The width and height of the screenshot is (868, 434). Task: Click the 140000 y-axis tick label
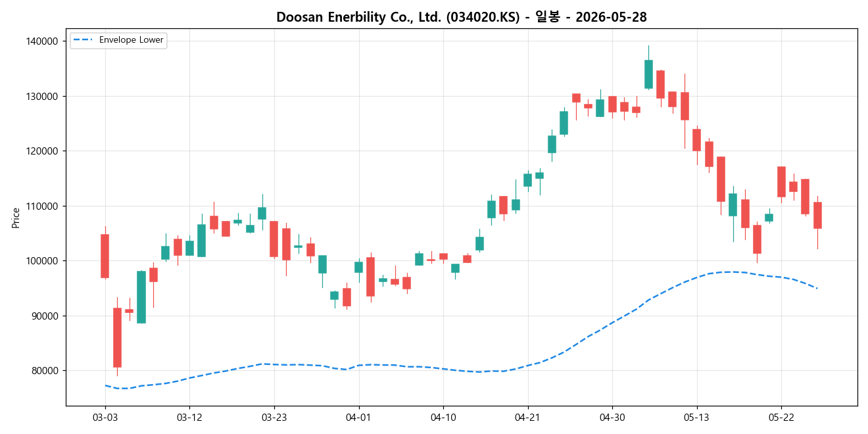[x=41, y=41]
